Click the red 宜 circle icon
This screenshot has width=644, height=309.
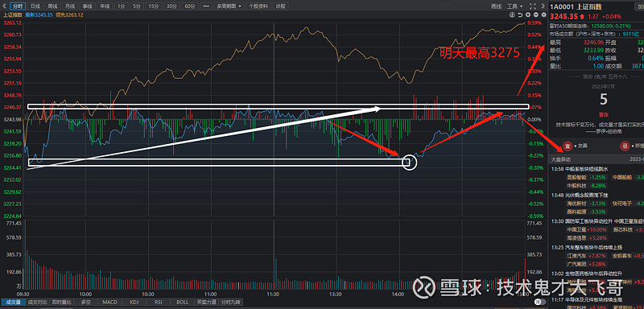pos(568,146)
